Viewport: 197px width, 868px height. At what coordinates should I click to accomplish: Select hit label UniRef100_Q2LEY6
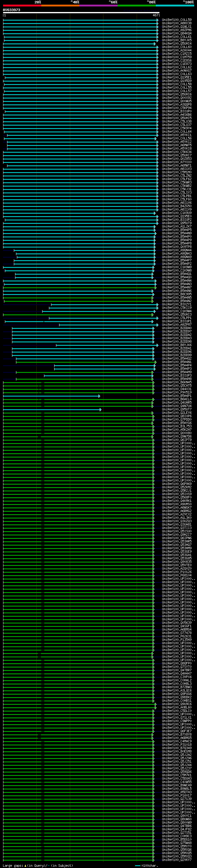[177, 413]
